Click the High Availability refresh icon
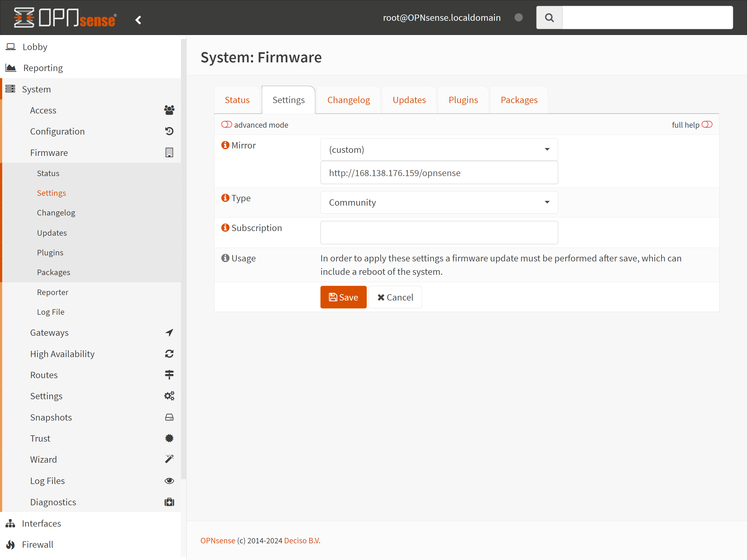The width and height of the screenshot is (747, 560). (169, 354)
